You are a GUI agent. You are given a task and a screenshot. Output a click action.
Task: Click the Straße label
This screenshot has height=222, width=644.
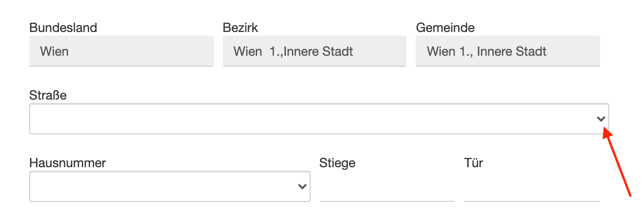(48, 95)
